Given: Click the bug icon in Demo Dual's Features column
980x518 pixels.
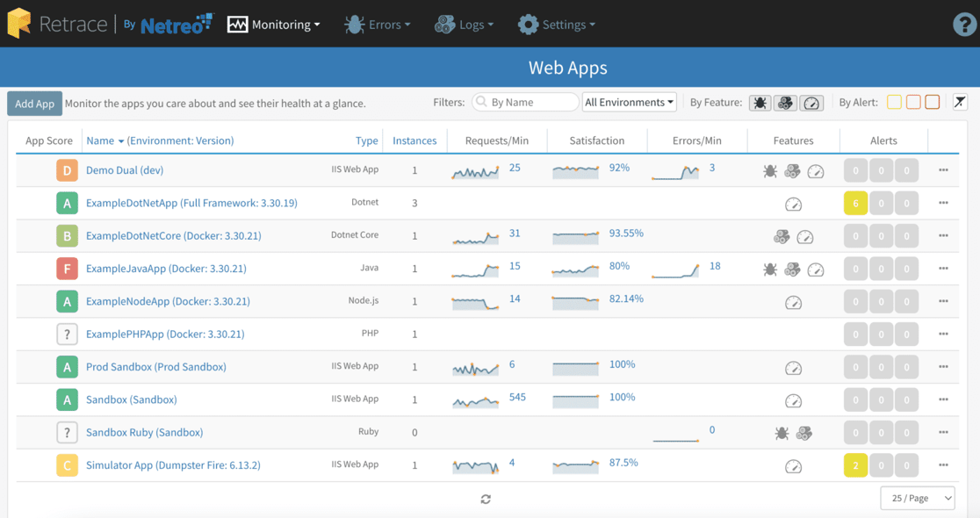Looking at the screenshot, I should click(770, 170).
